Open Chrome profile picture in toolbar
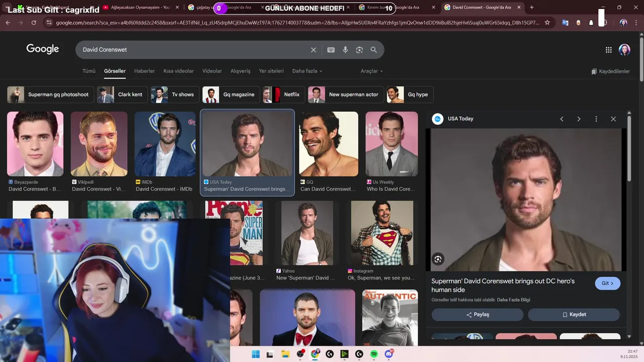 (x=623, y=23)
